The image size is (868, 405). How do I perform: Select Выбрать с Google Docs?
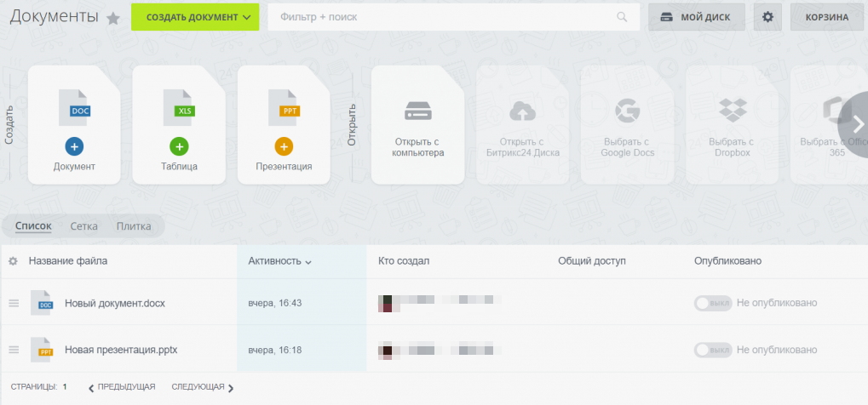628,125
